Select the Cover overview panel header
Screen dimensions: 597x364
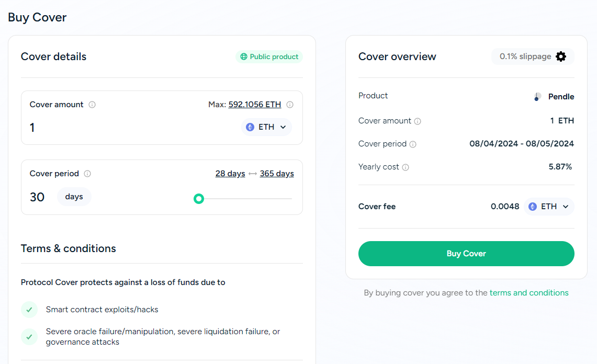coord(397,56)
